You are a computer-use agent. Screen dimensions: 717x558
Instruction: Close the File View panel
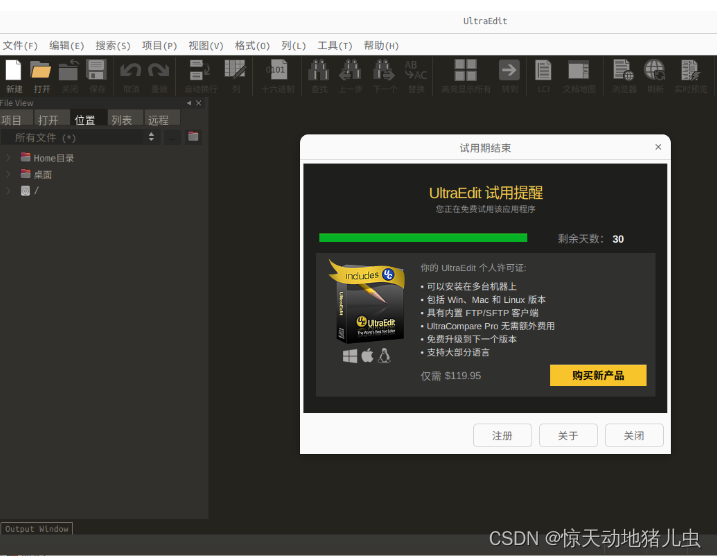click(x=198, y=103)
